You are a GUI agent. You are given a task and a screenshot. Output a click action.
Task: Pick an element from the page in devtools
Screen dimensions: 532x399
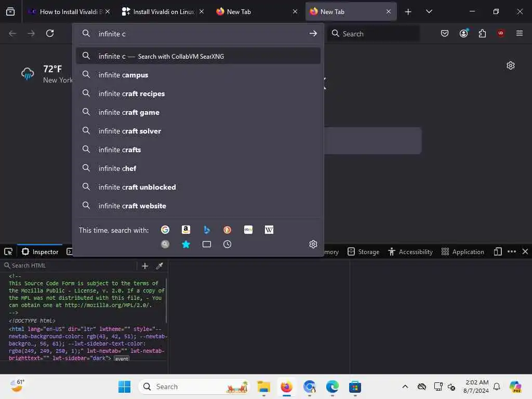8,252
